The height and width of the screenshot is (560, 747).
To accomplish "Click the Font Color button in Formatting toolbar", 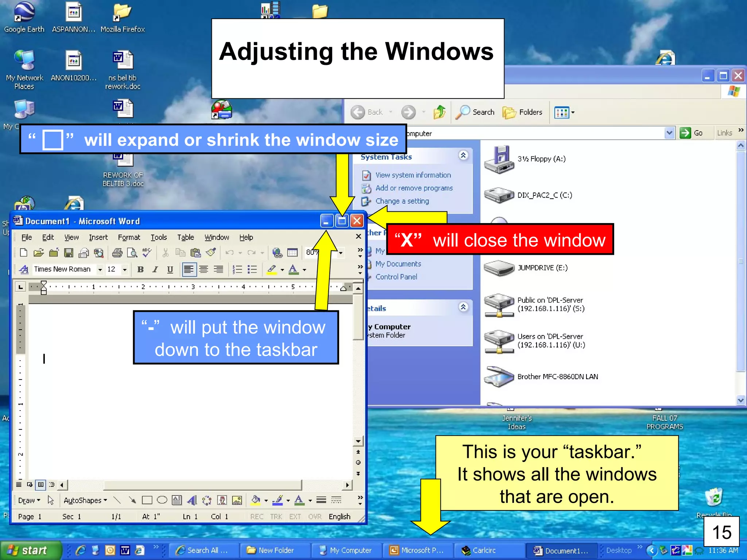I will [x=293, y=269].
